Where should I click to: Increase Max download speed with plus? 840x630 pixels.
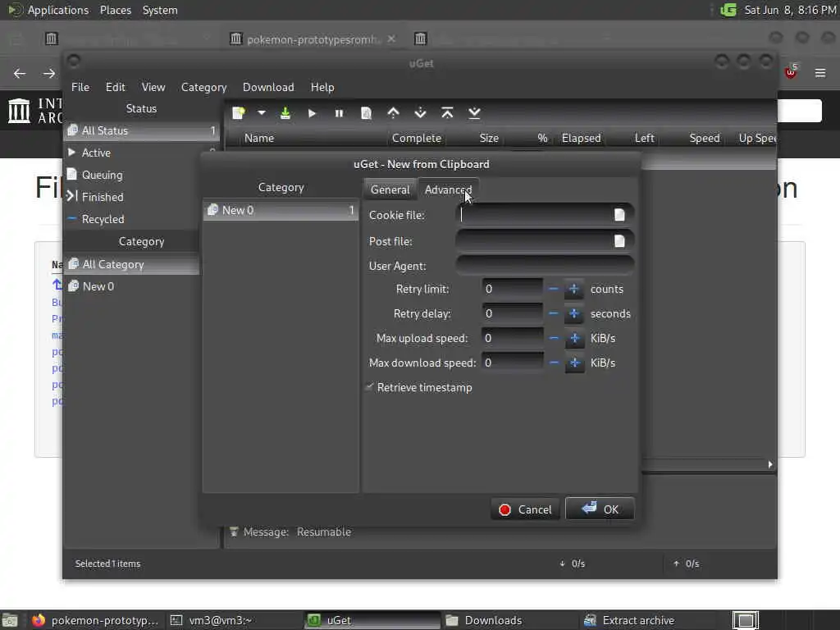(574, 363)
